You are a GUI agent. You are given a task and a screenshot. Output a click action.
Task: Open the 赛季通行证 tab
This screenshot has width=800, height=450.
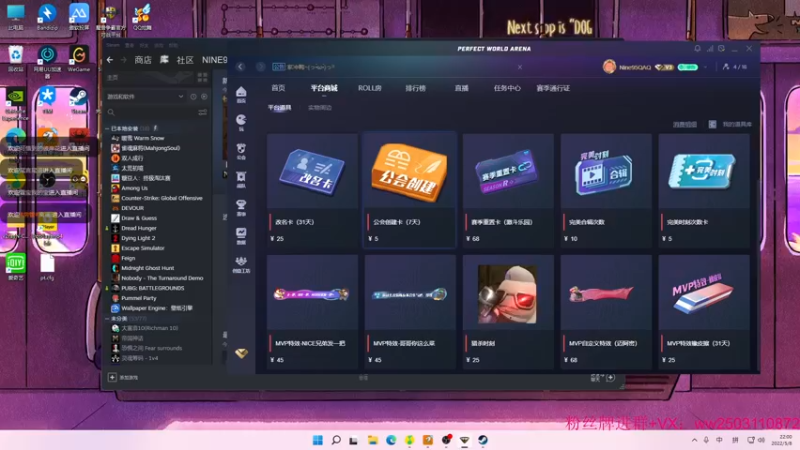(x=553, y=88)
